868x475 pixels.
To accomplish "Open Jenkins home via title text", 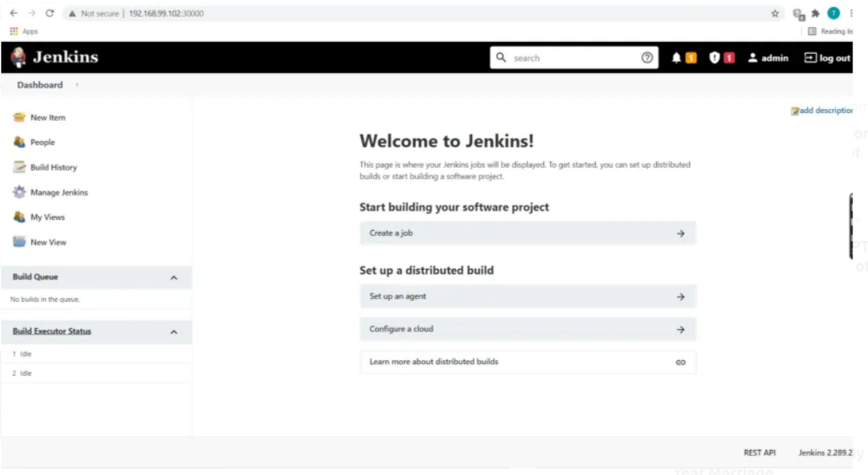I will coord(66,57).
